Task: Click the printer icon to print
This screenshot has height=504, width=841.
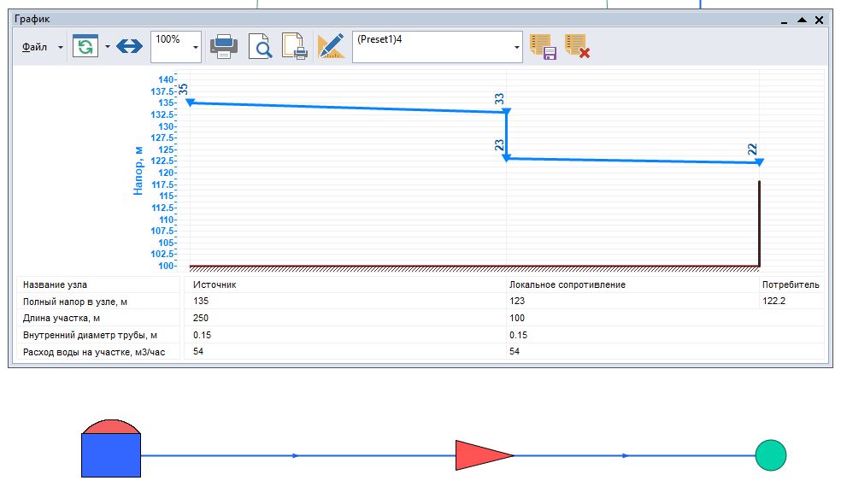Action: pos(225,47)
